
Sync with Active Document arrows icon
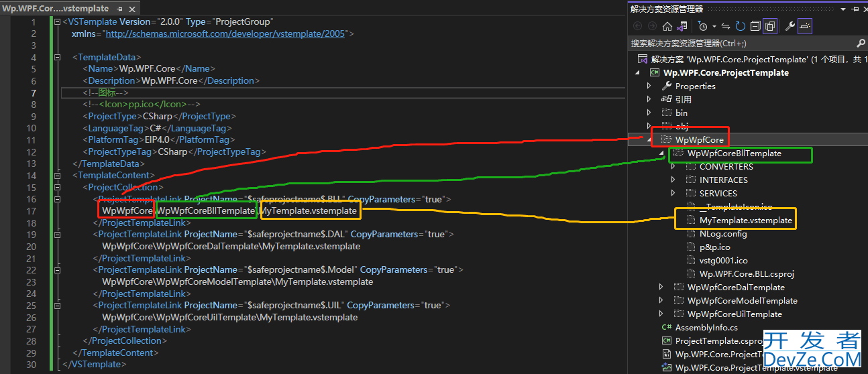726,26
